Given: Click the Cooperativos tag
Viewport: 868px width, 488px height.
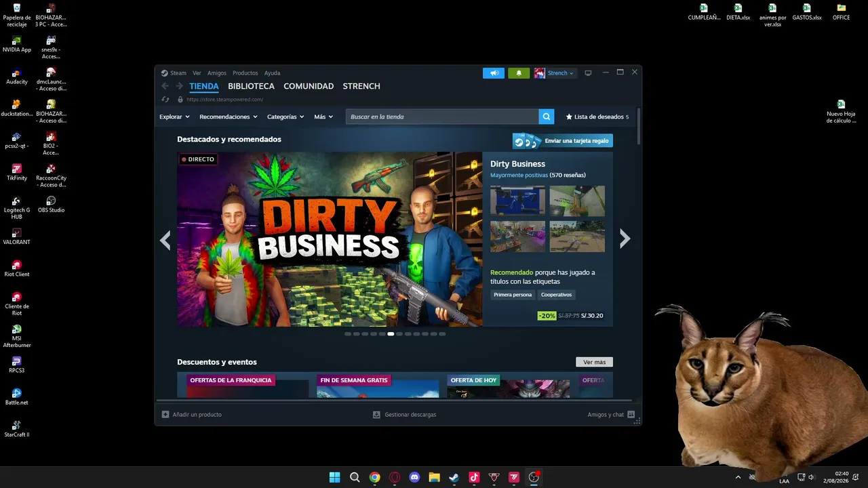Looking at the screenshot, I should [556, 295].
